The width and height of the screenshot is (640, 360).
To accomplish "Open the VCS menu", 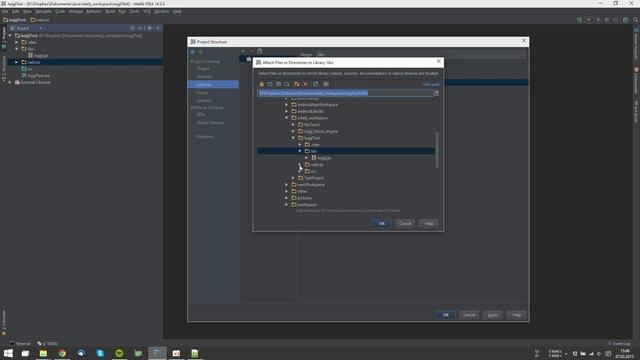I will point(147,11).
